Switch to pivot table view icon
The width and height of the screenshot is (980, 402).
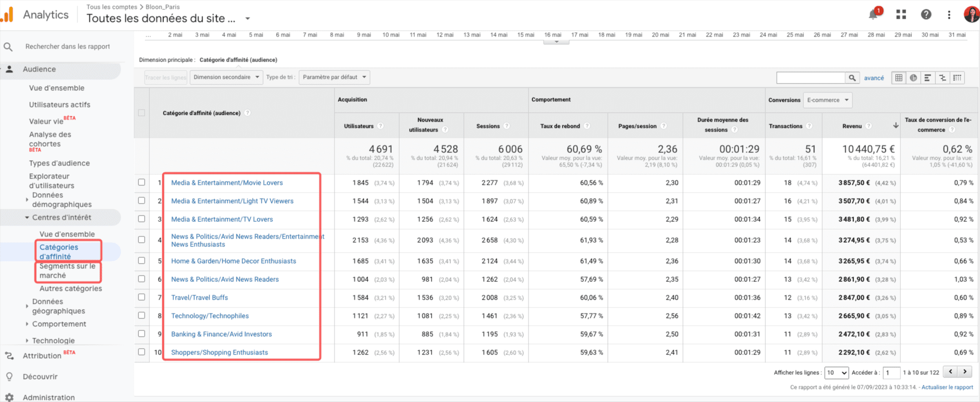point(957,78)
